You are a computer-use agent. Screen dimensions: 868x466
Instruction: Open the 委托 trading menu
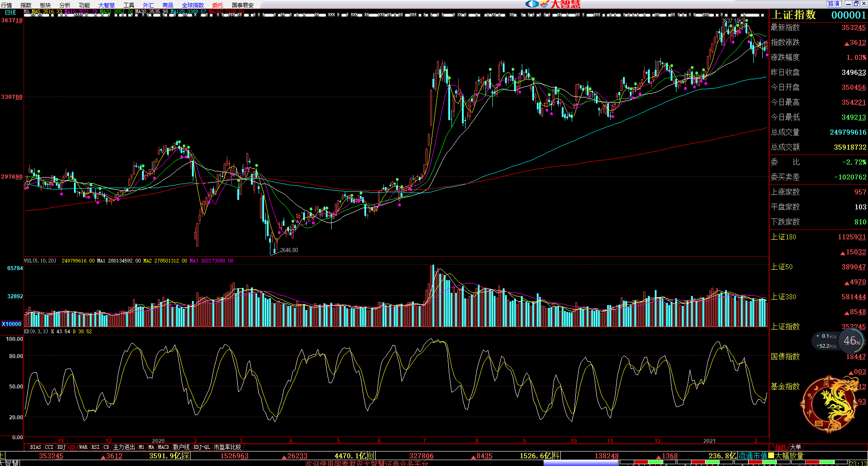(x=218, y=5)
